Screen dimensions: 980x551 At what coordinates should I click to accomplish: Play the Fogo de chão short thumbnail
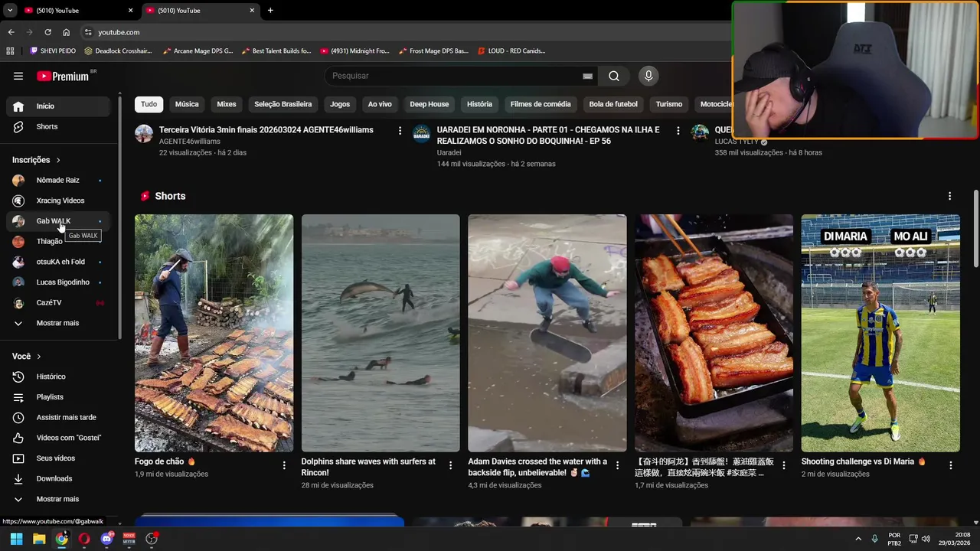coord(214,333)
